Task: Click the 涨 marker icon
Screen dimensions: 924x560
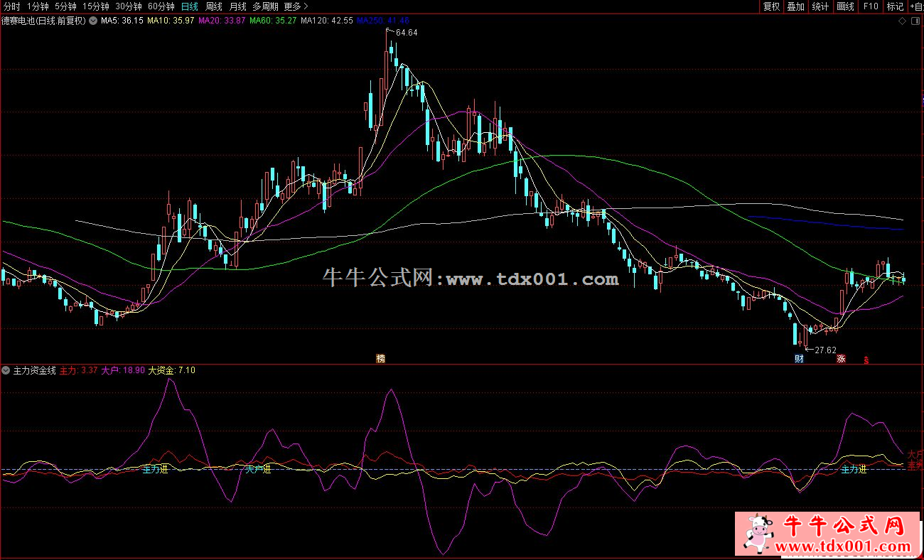Action: 841,359
